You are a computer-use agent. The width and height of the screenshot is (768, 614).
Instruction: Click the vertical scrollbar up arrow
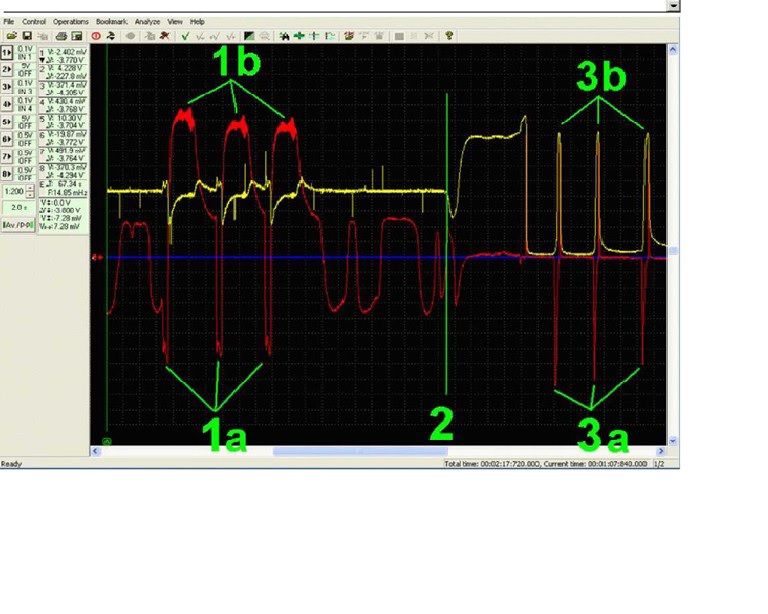(x=673, y=49)
